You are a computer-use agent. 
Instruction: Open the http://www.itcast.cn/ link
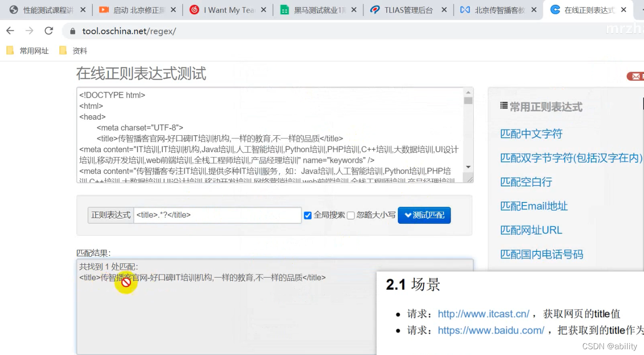tap(483, 314)
